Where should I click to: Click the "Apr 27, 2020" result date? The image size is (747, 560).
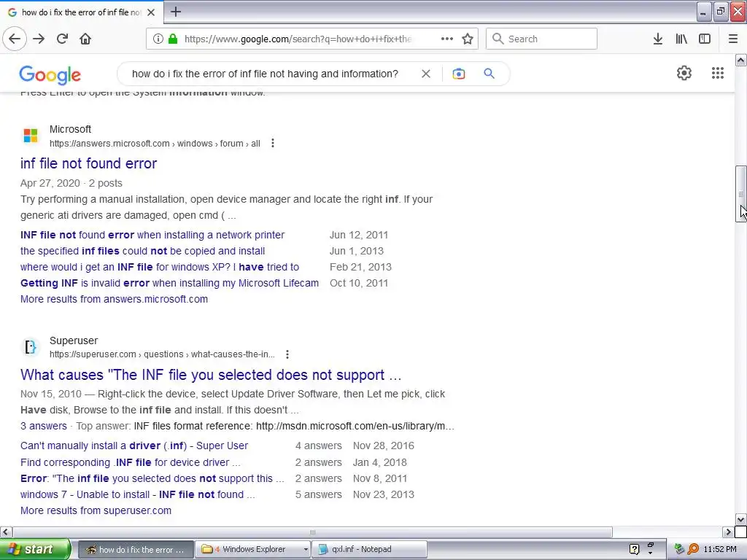(50, 183)
